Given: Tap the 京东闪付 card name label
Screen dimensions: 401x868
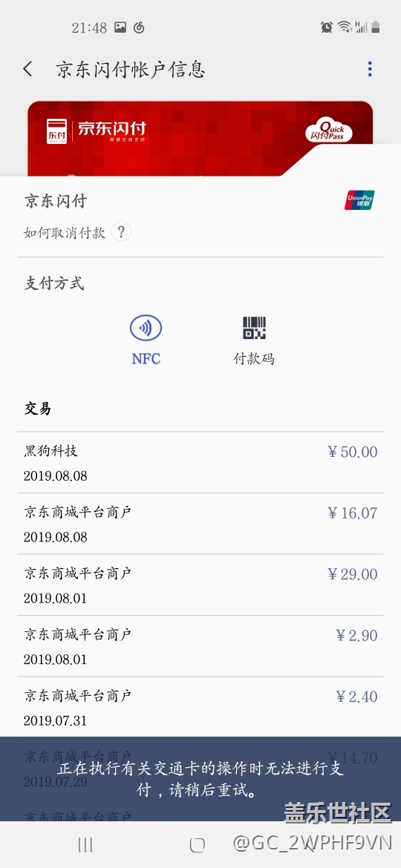Looking at the screenshot, I should pos(56,200).
